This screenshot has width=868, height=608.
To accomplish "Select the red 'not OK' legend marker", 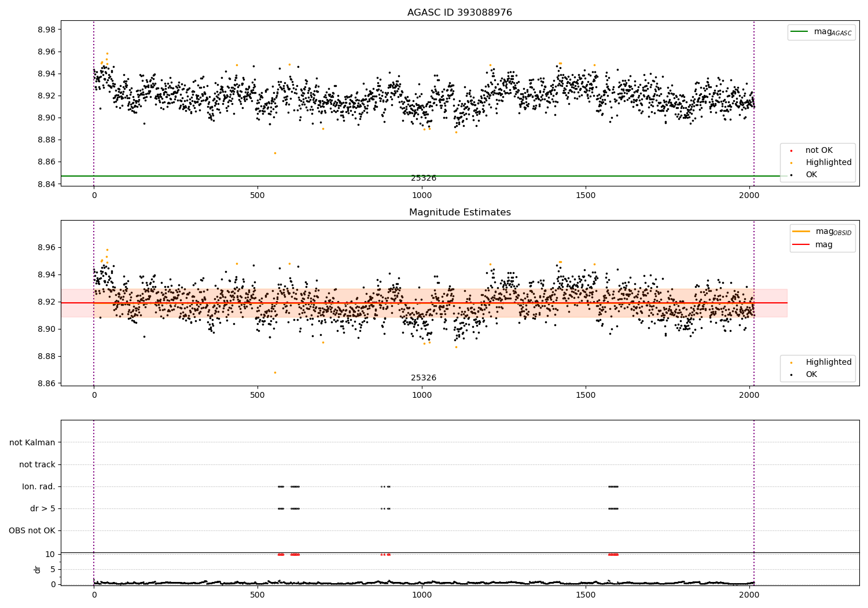I will (x=791, y=151).
